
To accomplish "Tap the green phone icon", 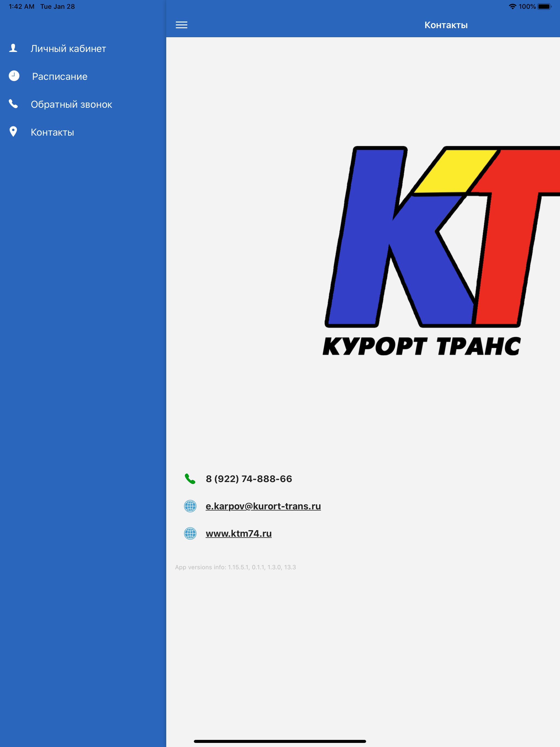I will [x=190, y=478].
